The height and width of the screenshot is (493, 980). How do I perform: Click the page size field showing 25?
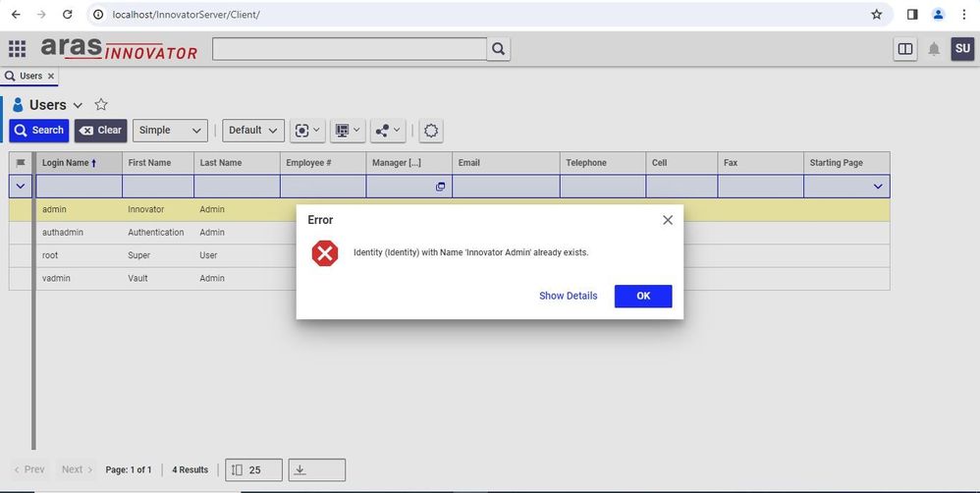click(x=254, y=470)
